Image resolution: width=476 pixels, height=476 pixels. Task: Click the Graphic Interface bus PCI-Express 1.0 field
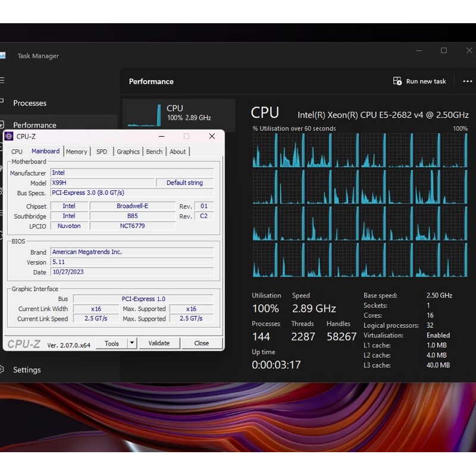click(x=143, y=299)
